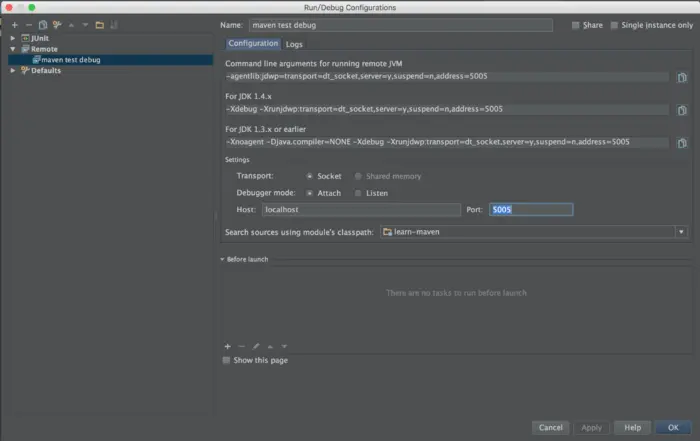Expand the JUnit tree node
This screenshot has width=700, height=441.
tap(13, 38)
